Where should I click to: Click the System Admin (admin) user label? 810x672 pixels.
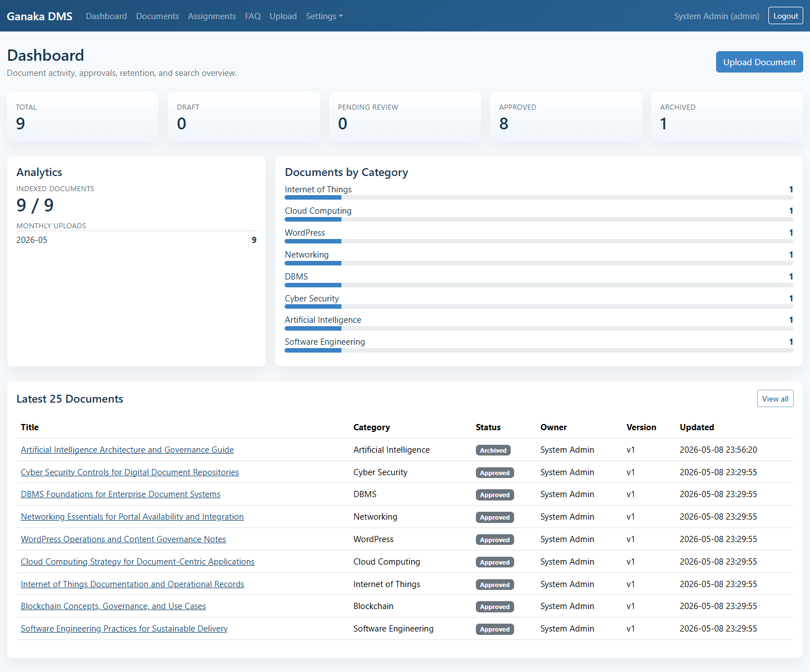click(717, 16)
